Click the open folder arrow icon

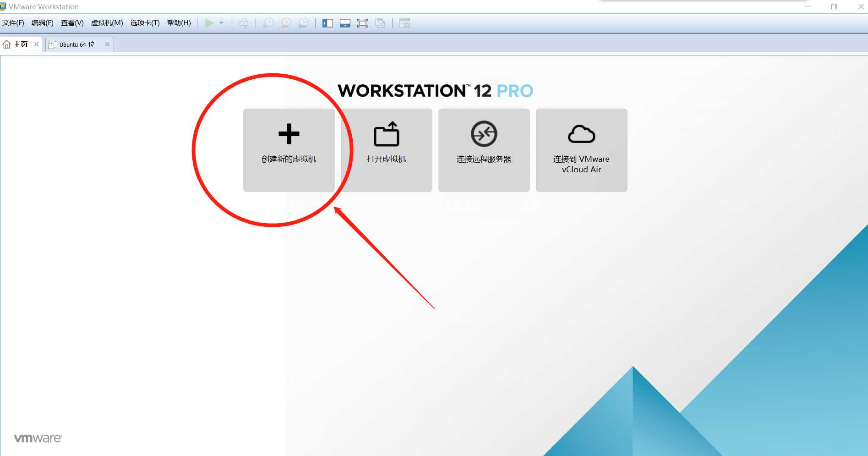point(387,134)
